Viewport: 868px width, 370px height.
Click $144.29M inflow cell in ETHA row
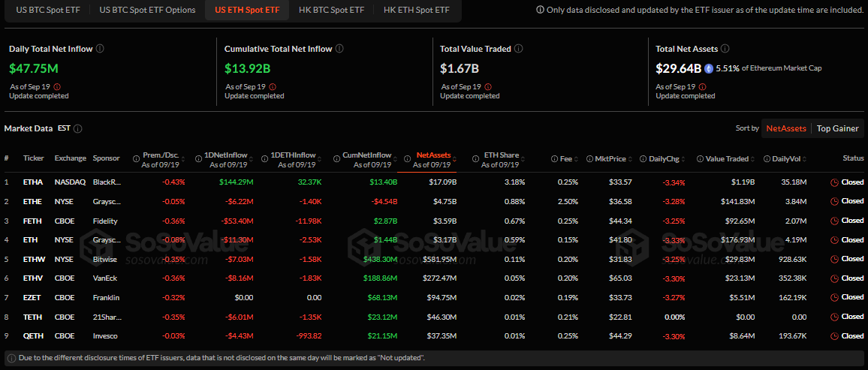(237, 182)
